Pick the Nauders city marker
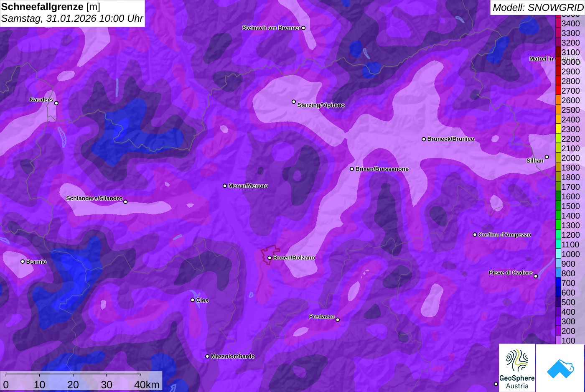The width and height of the screenshot is (585, 392). coord(56,103)
